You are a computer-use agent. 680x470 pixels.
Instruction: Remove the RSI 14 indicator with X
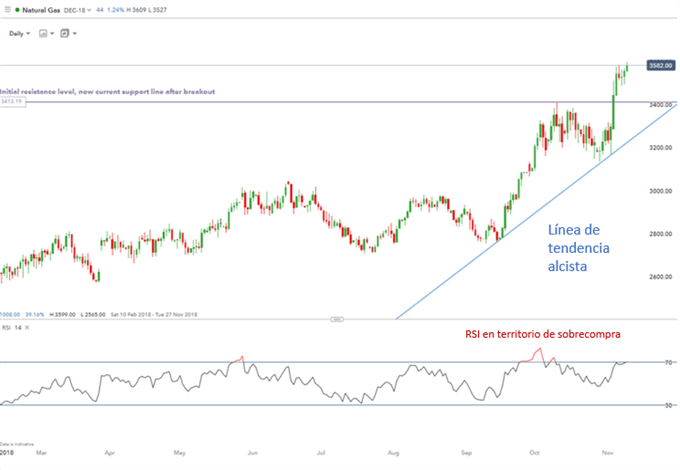pyautogui.click(x=27, y=327)
